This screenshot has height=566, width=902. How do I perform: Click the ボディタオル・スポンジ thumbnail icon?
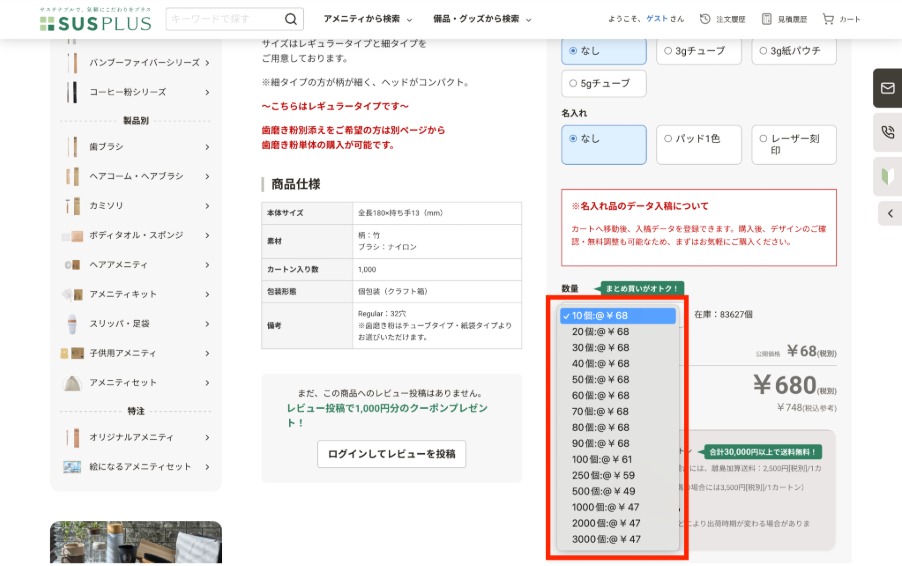(x=72, y=235)
